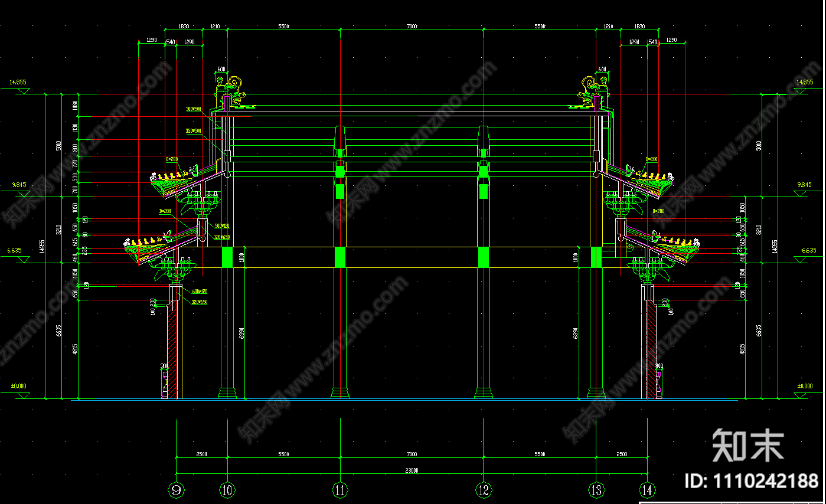This screenshot has width=826, height=504.
Task: Click the 9.845 elevation label on left
Action: pos(20,185)
